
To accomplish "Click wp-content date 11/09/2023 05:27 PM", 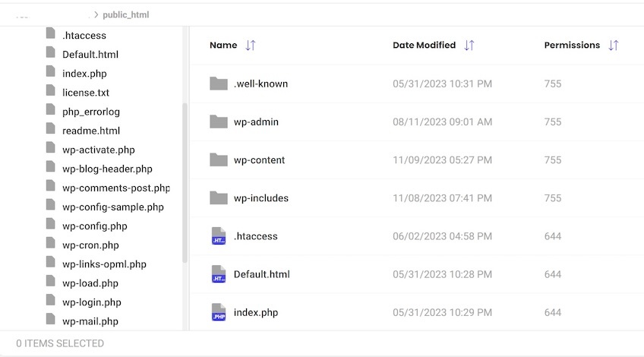I will pyautogui.click(x=442, y=160).
